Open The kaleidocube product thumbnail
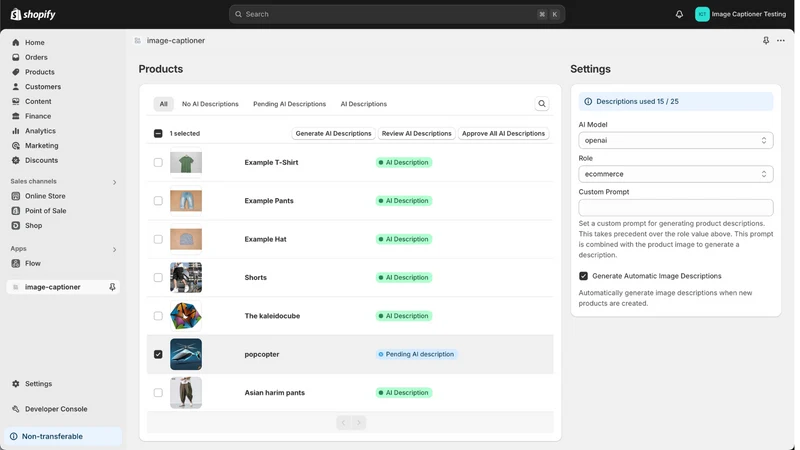 pyautogui.click(x=186, y=316)
